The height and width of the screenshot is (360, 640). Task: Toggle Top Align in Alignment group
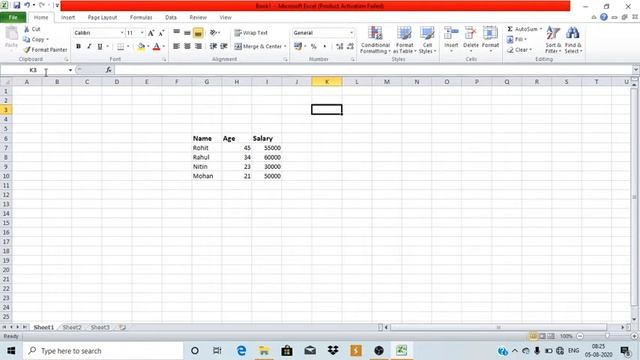coord(176,33)
